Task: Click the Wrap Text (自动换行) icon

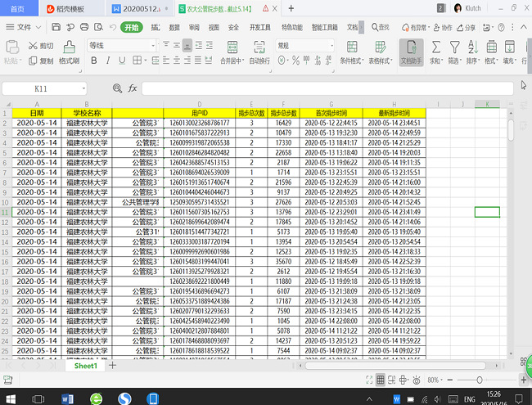Action: [259, 47]
